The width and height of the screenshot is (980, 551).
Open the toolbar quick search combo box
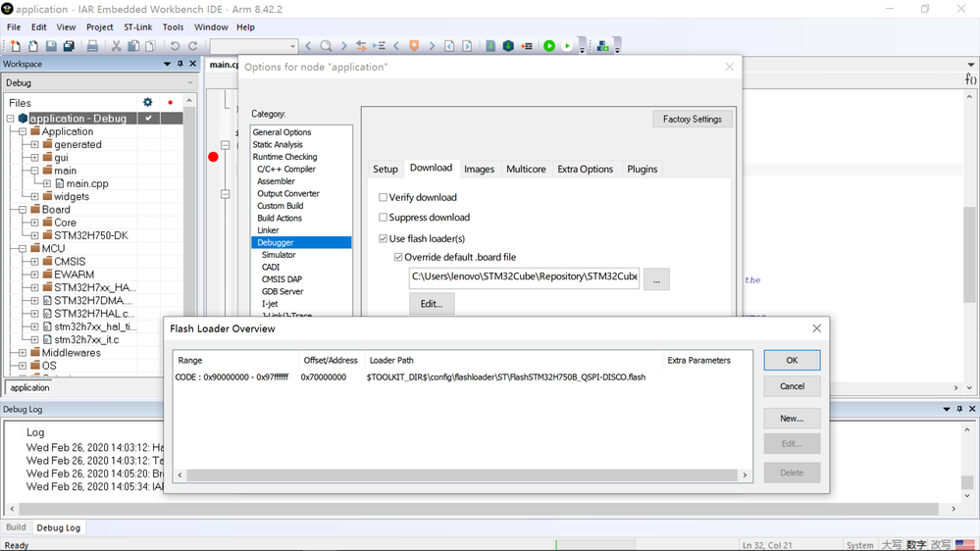click(253, 46)
